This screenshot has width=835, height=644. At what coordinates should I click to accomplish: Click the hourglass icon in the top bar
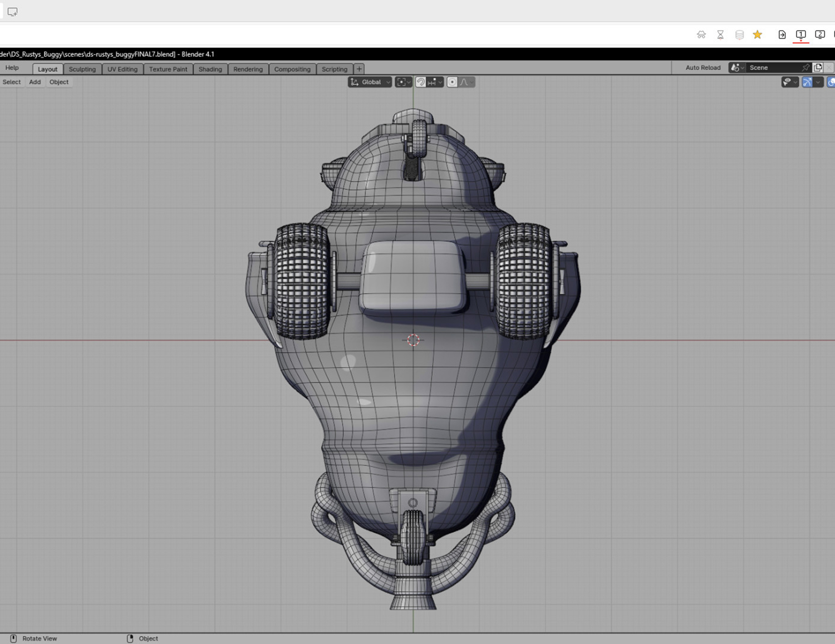tap(720, 35)
